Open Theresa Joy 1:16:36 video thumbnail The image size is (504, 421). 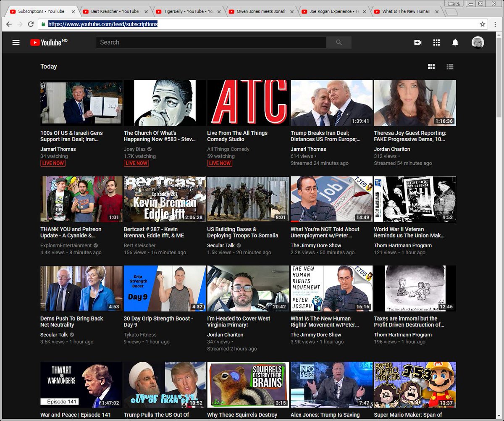point(415,103)
